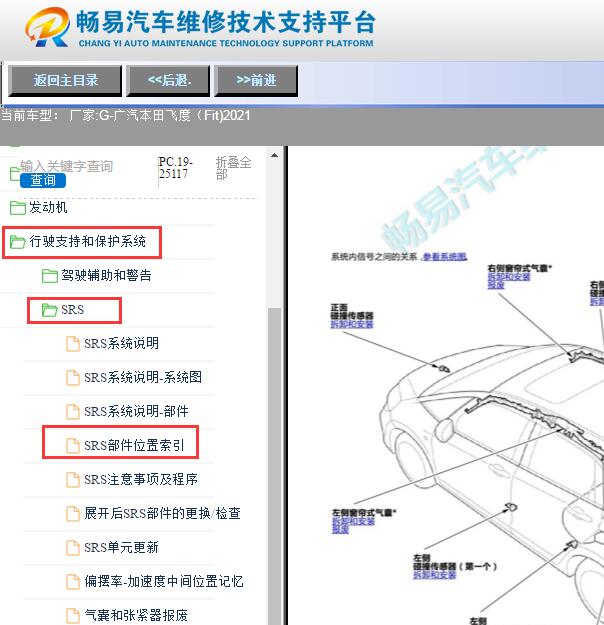Click the sidebar vertical scrollbar thumb
The height and width of the screenshot is (625, 604).
274,466
